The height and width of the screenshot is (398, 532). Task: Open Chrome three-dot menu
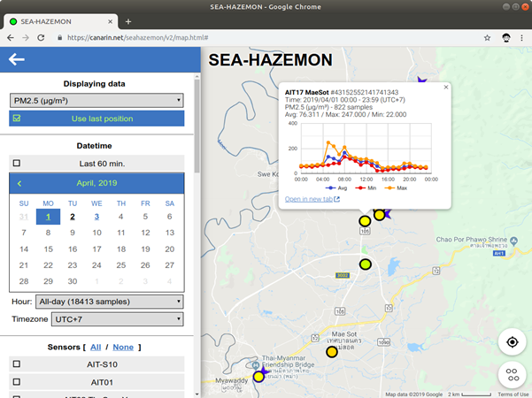[522, 38]
